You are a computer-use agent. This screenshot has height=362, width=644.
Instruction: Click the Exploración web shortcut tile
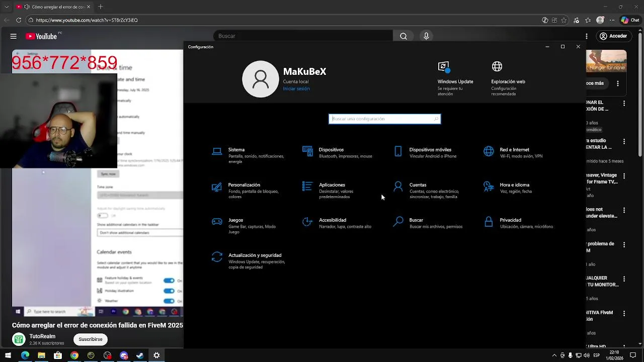508,79
